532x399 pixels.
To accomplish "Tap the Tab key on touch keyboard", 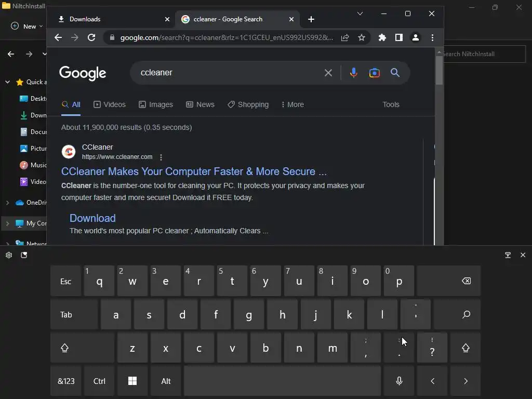I will point(74,314).
